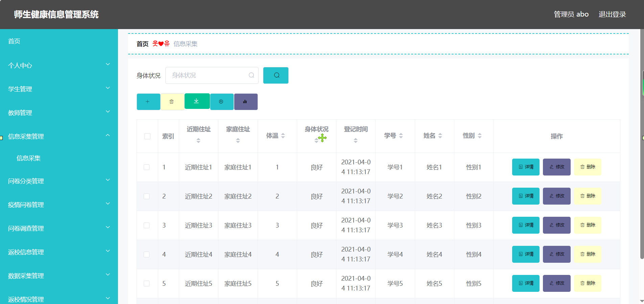The width and height of the screenshot is (644, 304).
Task: Click the purple bar chart statistics button
Action: 246,102
